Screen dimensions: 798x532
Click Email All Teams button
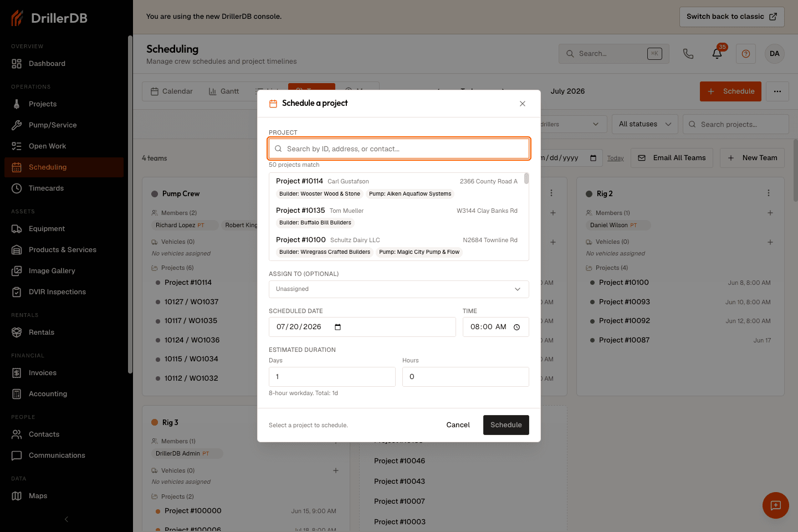(x=673, y=158)
